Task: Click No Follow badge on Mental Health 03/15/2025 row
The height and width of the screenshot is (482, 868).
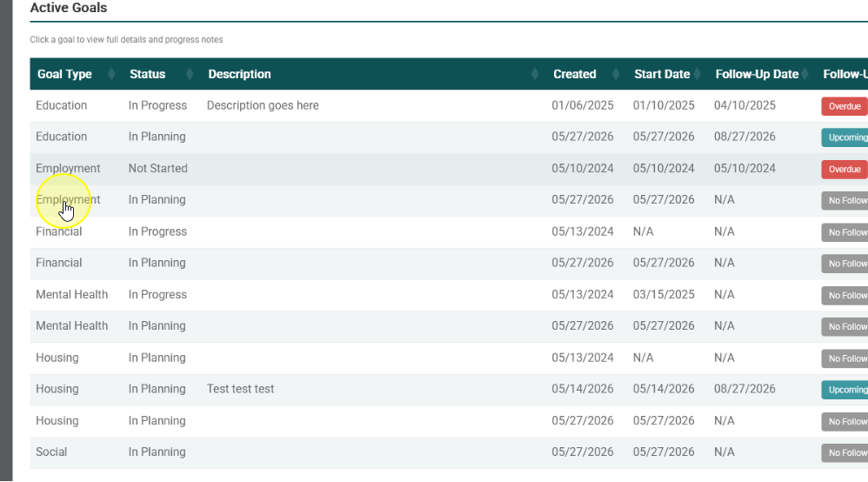Action: [x=845, y=296]
